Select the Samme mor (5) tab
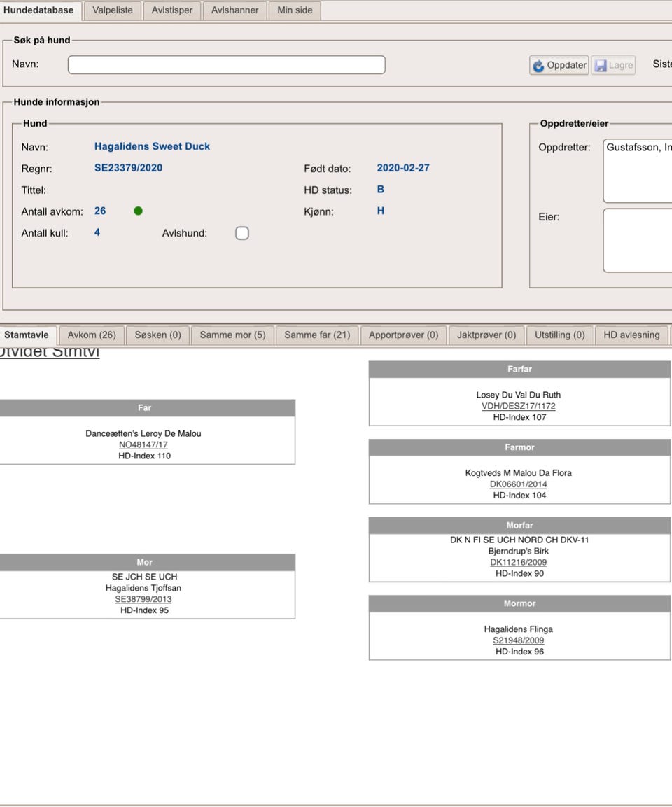This screenshot has height=807, width=672. tap(232, 335)
